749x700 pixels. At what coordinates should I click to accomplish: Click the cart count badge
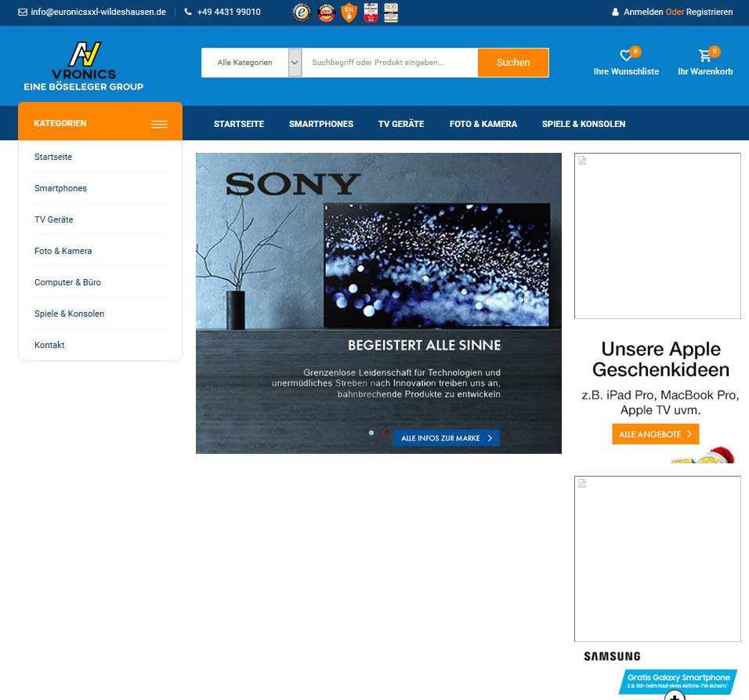point(714,51)
